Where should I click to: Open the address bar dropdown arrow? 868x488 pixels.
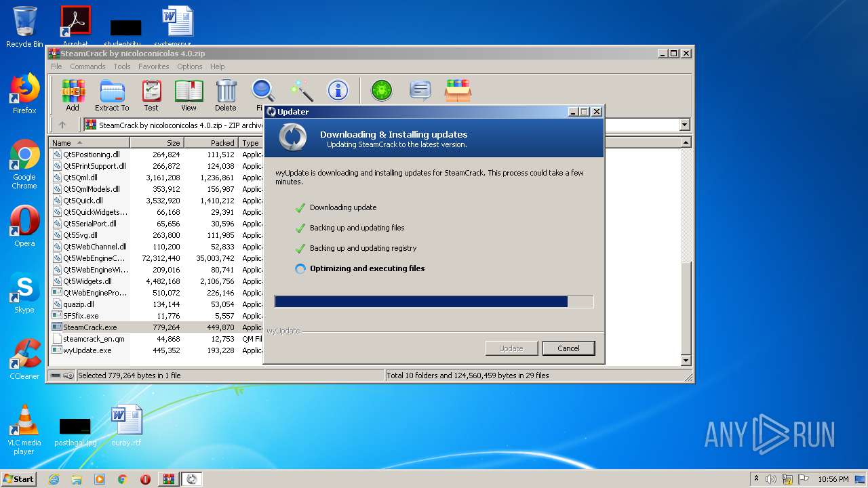(x=684, y=125)
